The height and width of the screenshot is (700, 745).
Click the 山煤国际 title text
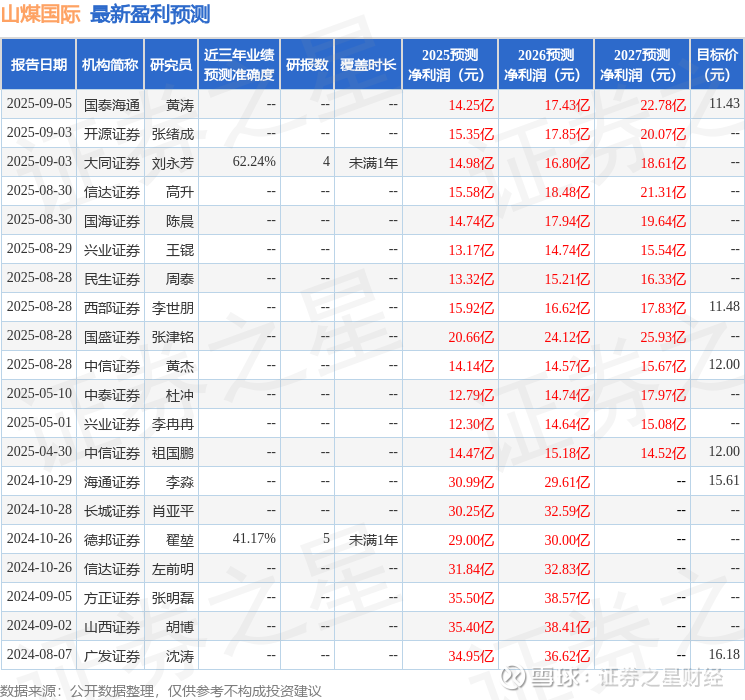[41, 14]
